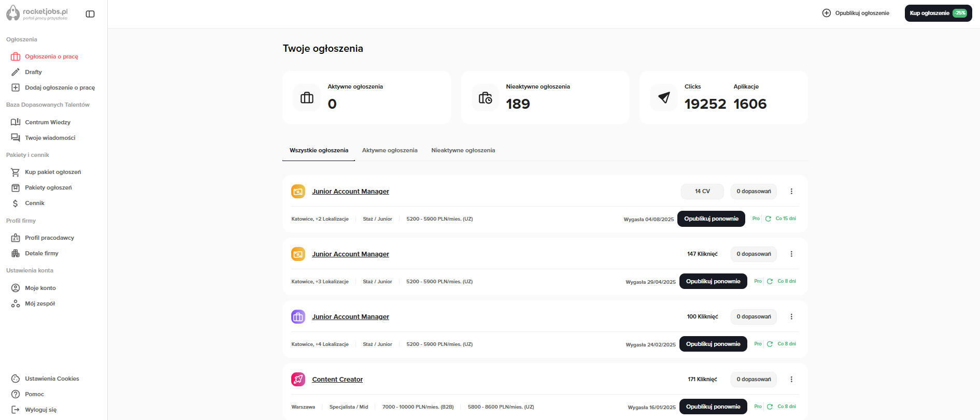
Task: Open the Drafty pencil icon
Action: (16, 72)
